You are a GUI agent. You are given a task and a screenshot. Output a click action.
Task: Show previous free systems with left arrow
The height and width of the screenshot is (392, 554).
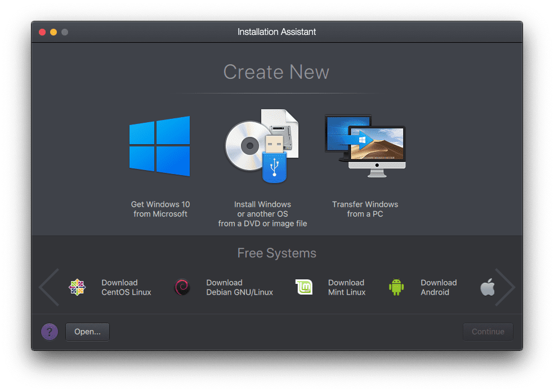point(49,287)
